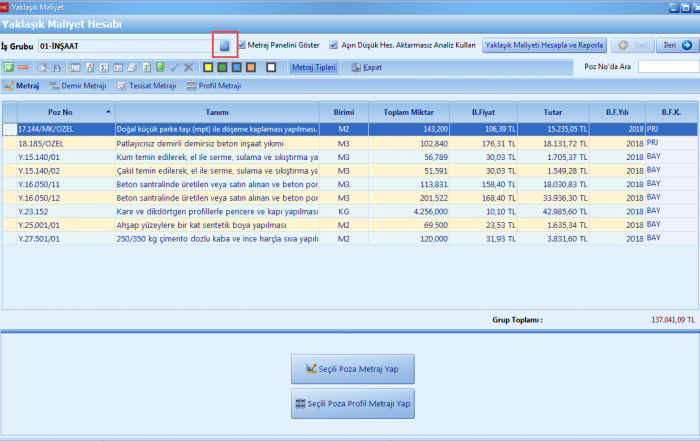
Task: Open the Metraj Tipleri toolbar menu
Action: [313, 67]
